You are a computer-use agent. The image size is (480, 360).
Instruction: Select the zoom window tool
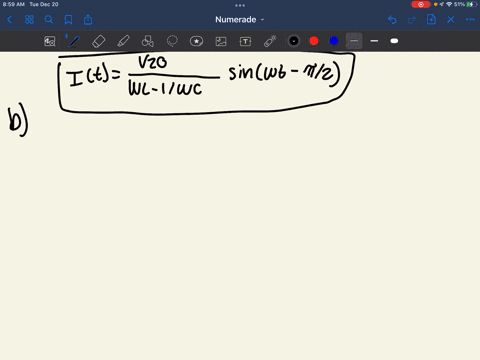pos(50,41)
